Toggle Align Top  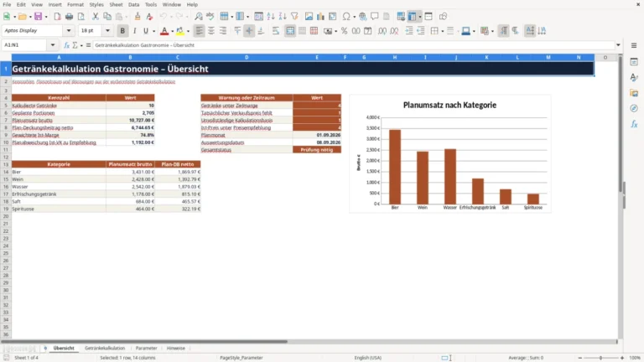[237, 31]
